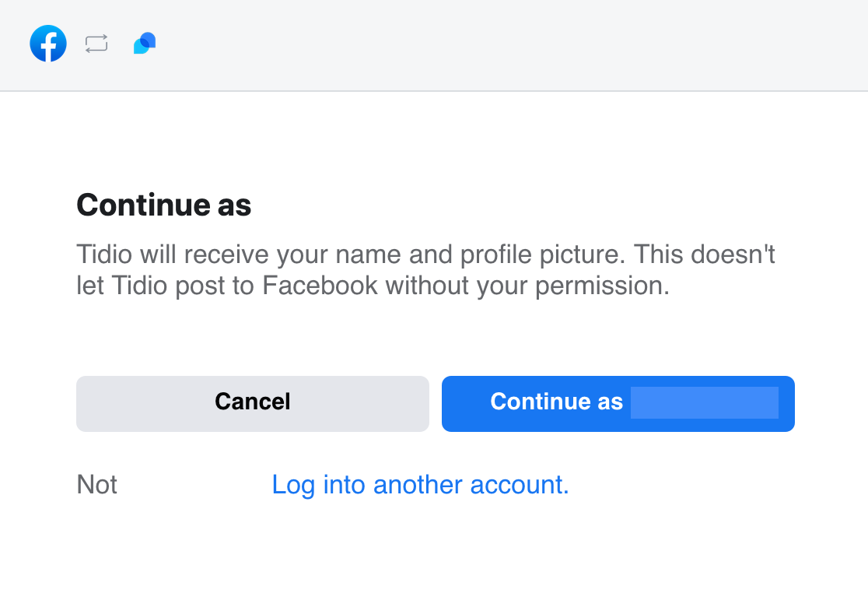Screen dimensions: 868x593
Task: Switch accounts via the blue account link
Action: coord(420,485)
